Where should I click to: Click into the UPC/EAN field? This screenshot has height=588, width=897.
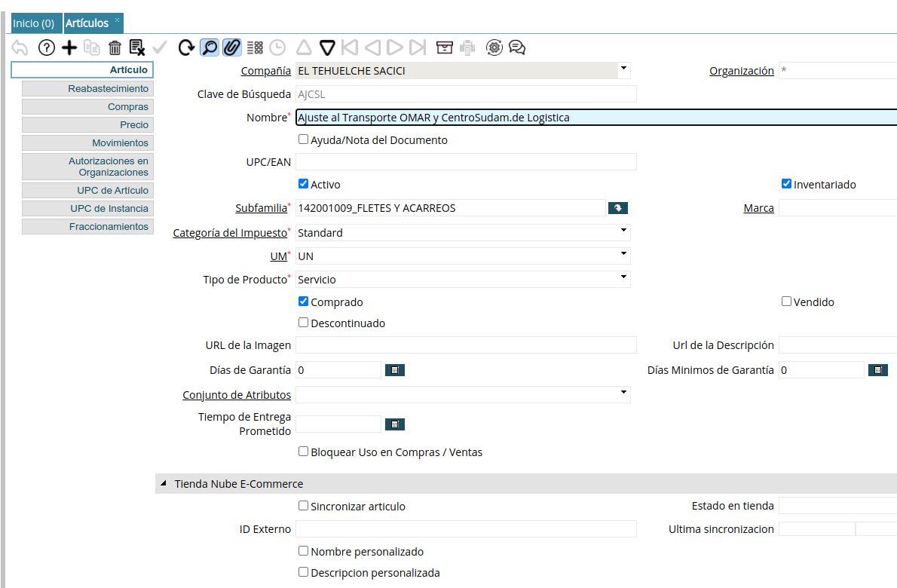[x=466, y=162]
